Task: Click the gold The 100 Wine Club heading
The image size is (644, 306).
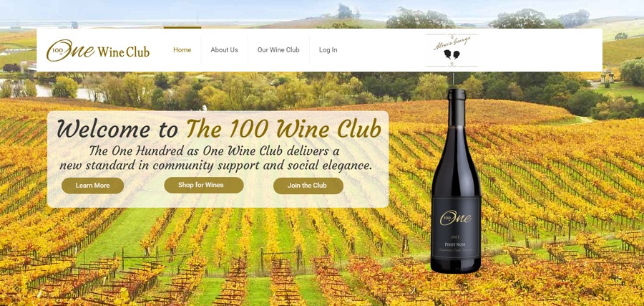Action: click(284, 128)
